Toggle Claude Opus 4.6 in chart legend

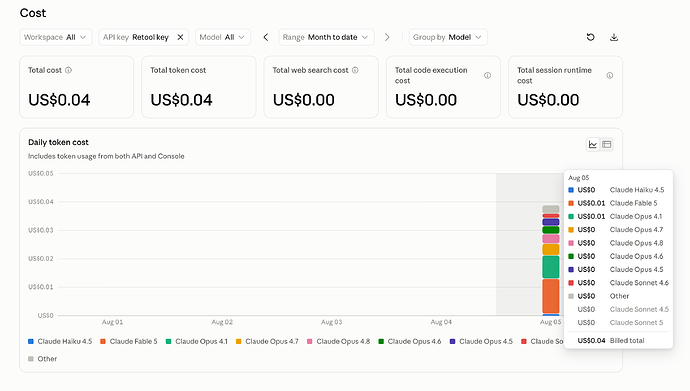[410, 341]
